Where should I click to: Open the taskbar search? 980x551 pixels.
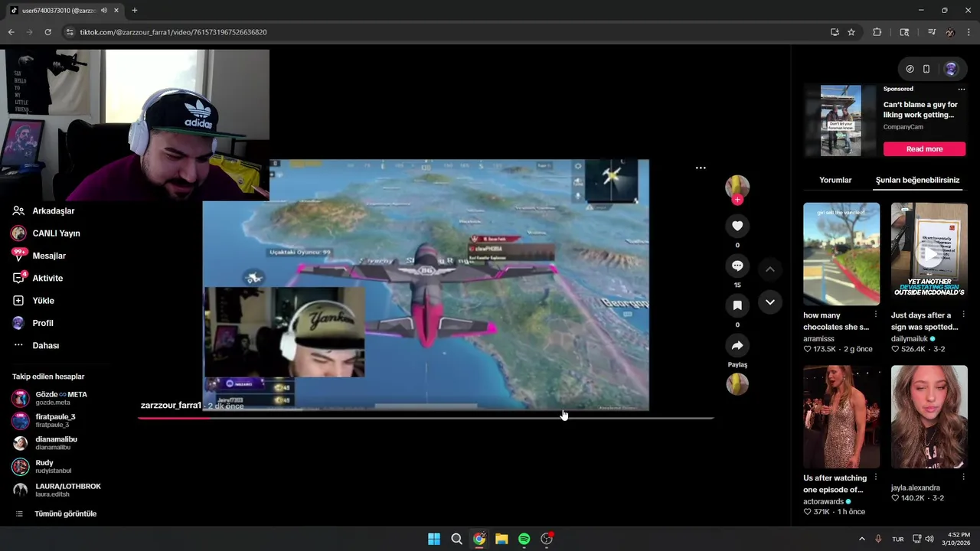456,539
